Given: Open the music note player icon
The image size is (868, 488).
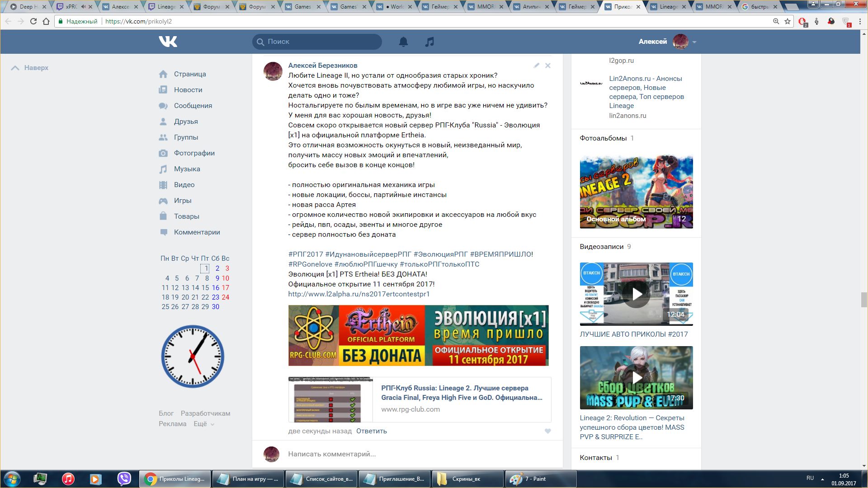Looking at the screenshot, I should click(x=429, y=42).
